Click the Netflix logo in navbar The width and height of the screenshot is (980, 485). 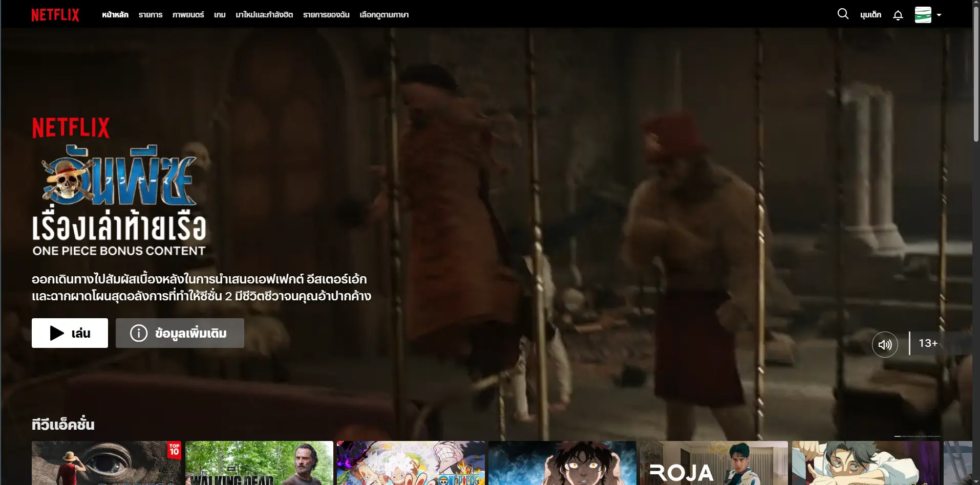[x=55, y=15]
